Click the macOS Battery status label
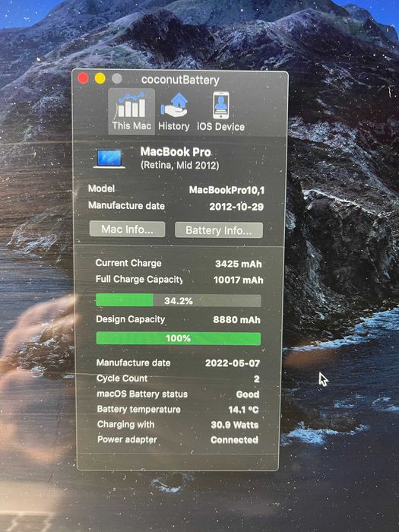This screenshot has height=532, width=399. (x=142, y=394)
